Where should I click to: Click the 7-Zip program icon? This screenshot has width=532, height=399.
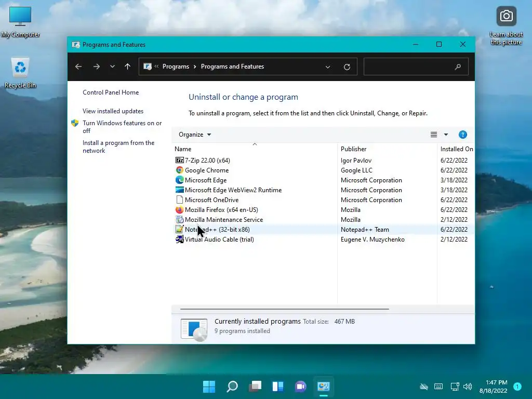[179, 160]
